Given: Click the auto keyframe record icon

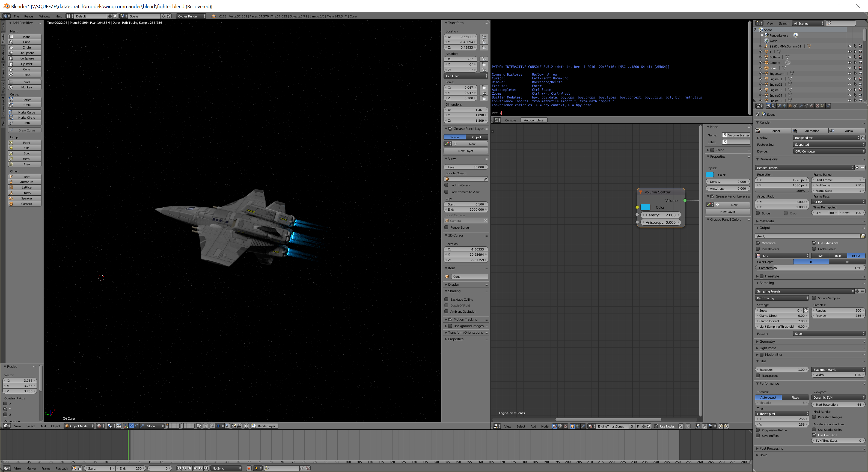Looking at the screenshot, I should tap(249, 468).
